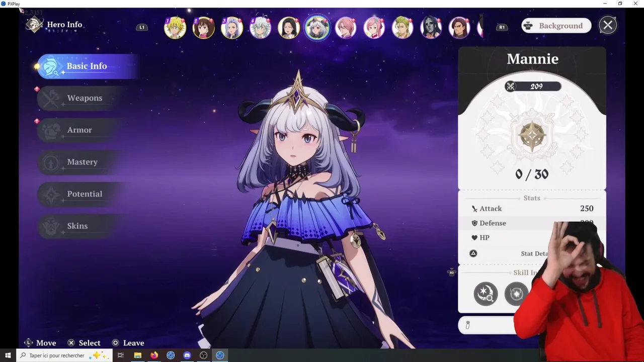Viewport: 644px width, 362px height.
Task: Open Task View in taskbar
Action: point(121,355)
